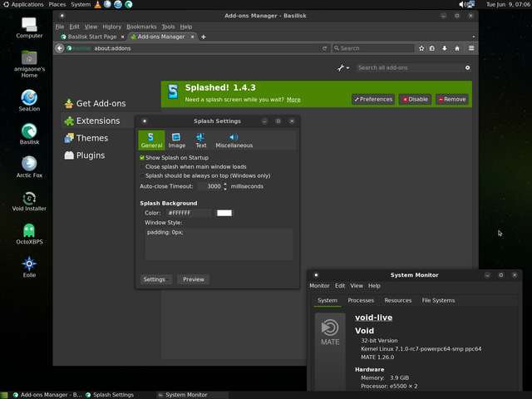Click the white background color swatch
The width and height of the screenshot is (532, 399).
point(224,213)
